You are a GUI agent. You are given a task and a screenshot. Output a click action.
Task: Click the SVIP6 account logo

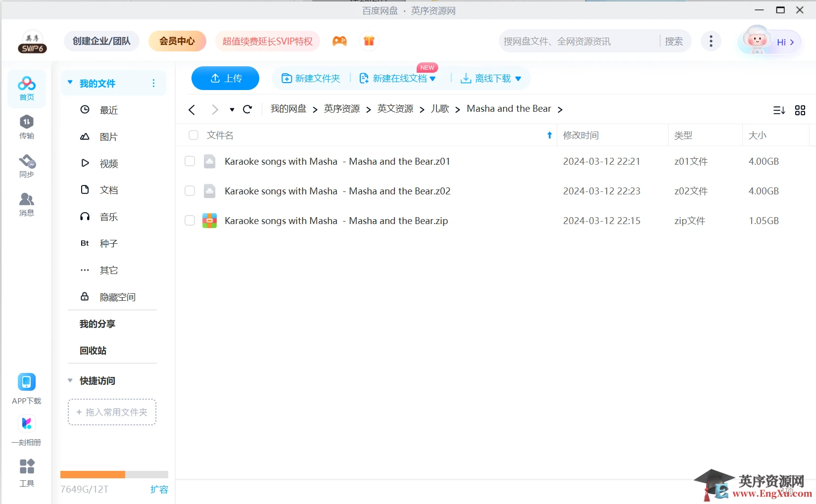click(x=32, y=42)
